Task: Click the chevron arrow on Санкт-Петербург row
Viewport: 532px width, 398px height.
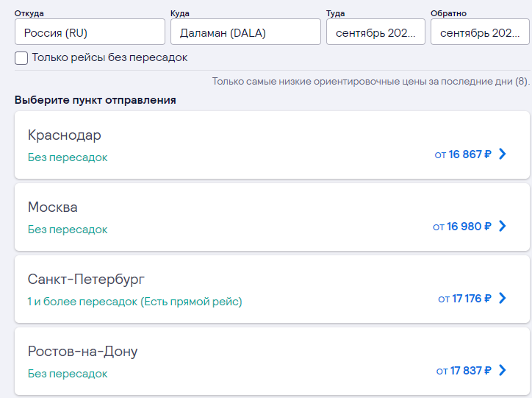Action: click(x=503, y=298)
